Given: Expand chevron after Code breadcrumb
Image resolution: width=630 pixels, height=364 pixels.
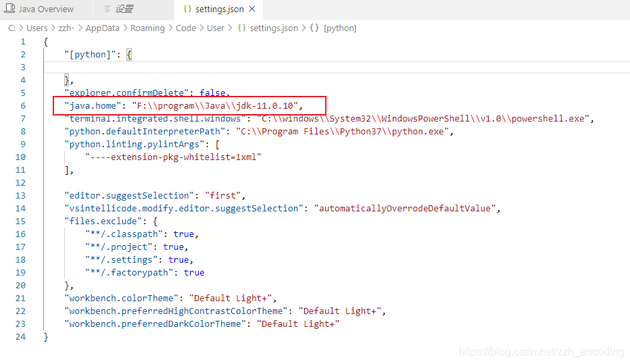Looking at the screenshot, I should [x=201, y=28].
